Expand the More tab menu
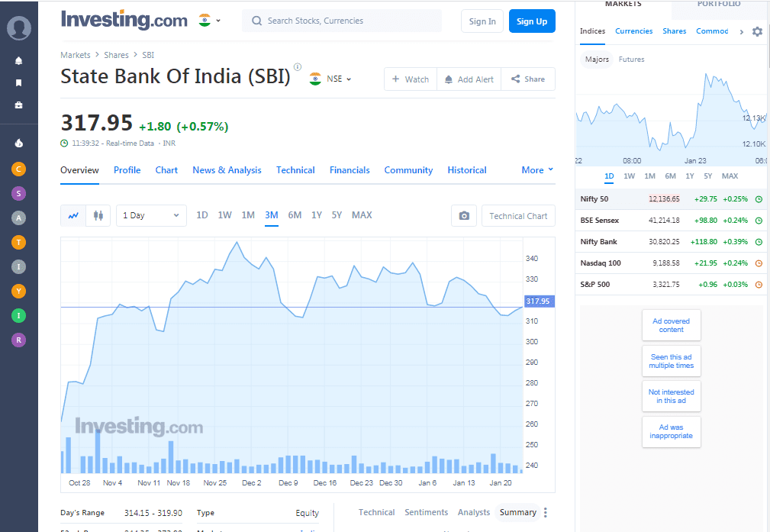Viewport: 770px width, 532px height. [537, 170]
